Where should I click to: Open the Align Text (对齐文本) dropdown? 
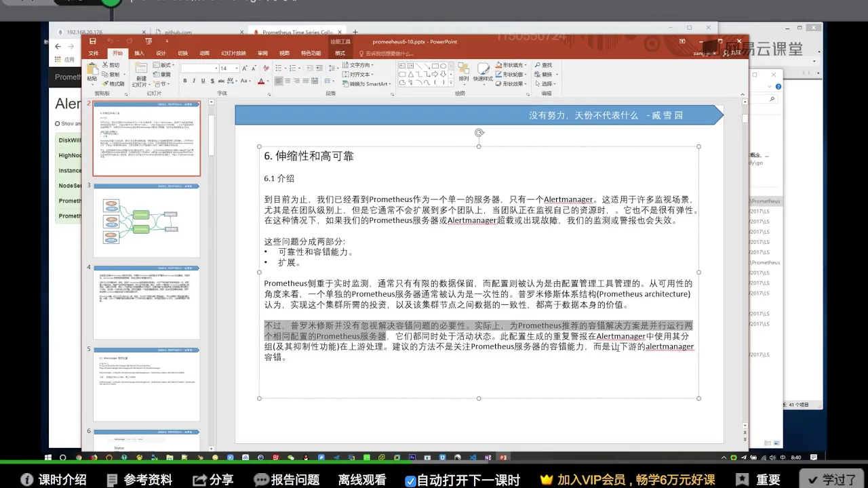(359, 75)
